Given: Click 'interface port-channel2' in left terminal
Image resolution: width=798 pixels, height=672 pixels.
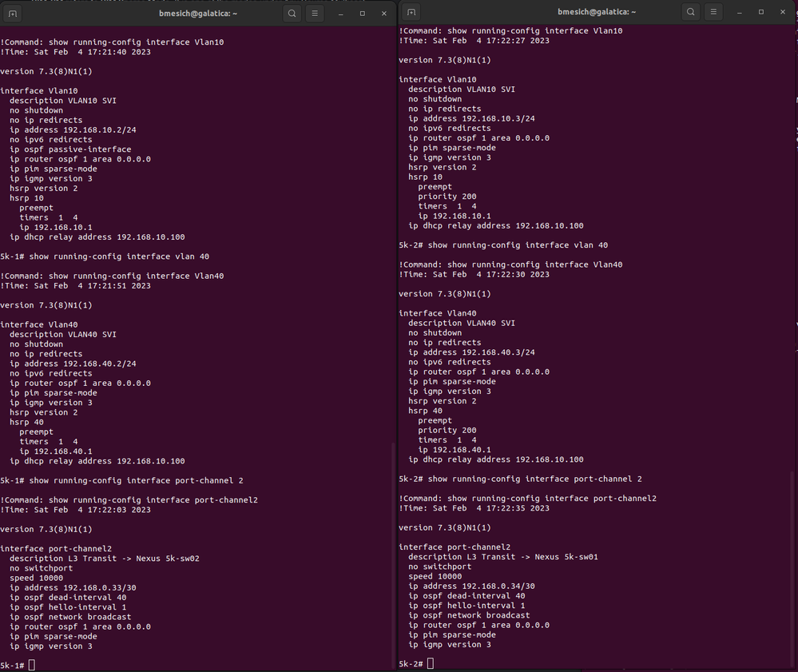Looking at the screenshot, I should (56, 549).
